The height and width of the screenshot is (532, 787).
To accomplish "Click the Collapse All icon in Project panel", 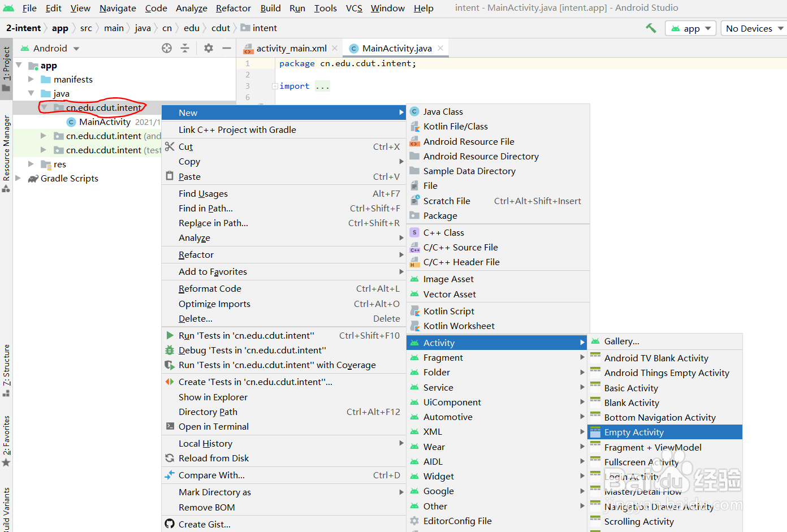I will pos(185,48).
